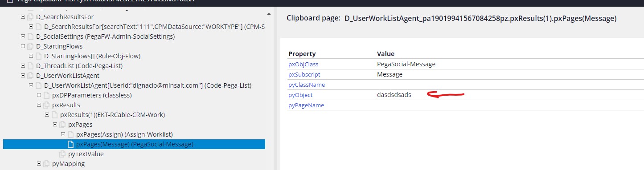
Task: Select D_SearchResultsFor[searchText:"111"] tree row
Action: [155, 27]
